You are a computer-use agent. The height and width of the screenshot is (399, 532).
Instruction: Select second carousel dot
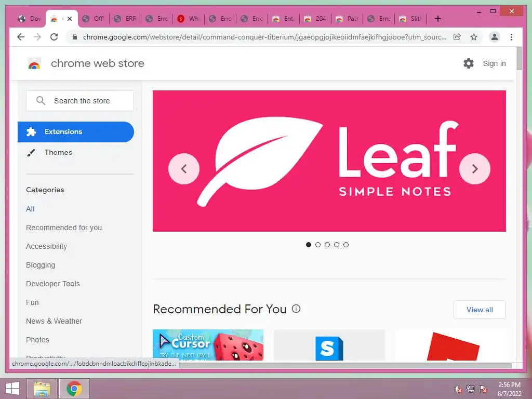pos(318,245)
